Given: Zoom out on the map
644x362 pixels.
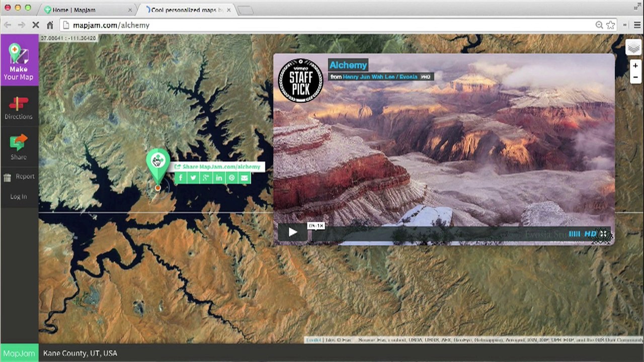Looking at the screenshot, I should (635, 77).
